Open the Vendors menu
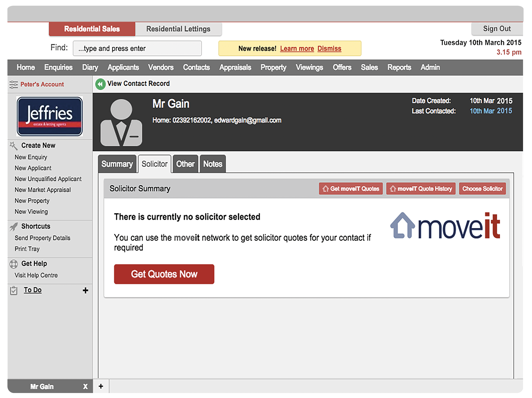The height and width of the screenshot is (398, 532). pos(161,67)
